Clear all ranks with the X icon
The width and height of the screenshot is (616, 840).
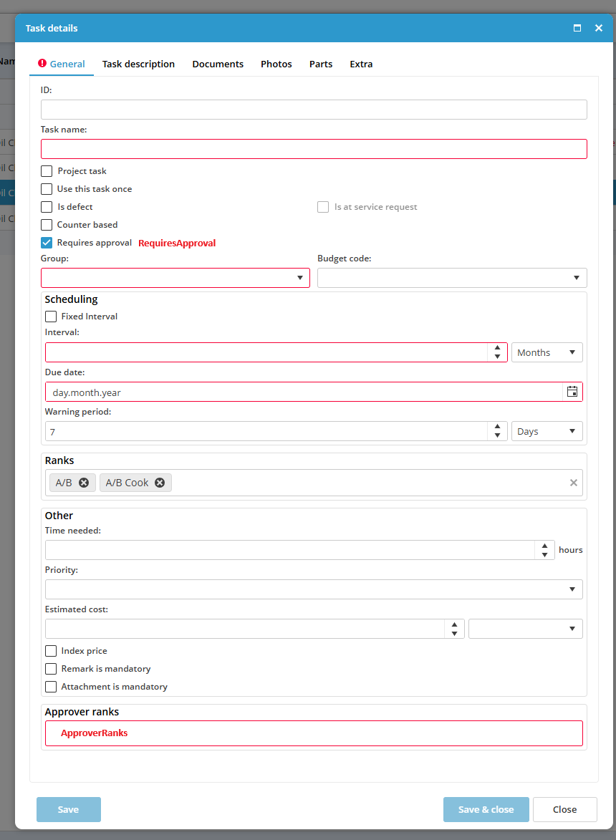pyautogui.click(x=573, y=483)
